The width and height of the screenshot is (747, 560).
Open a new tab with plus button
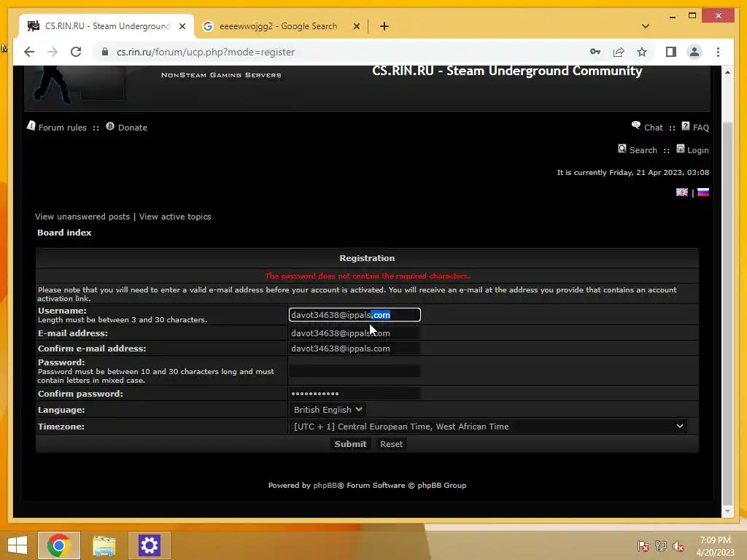[384, 26]
